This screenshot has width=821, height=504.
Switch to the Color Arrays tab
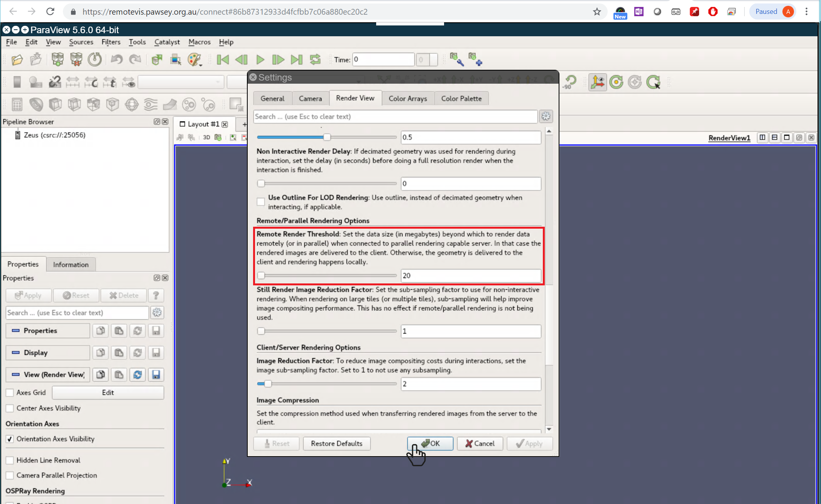(x=408, y=98)
